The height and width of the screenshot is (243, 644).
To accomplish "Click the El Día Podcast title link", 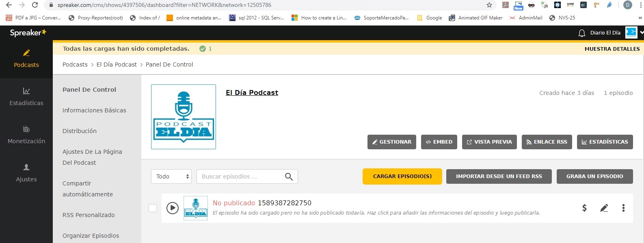I will [252, 93].
